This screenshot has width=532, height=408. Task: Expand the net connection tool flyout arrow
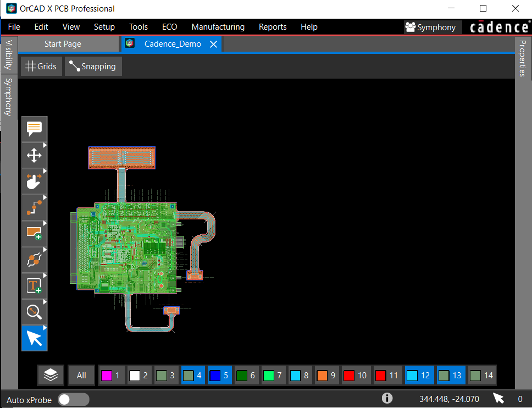point(45,250)
